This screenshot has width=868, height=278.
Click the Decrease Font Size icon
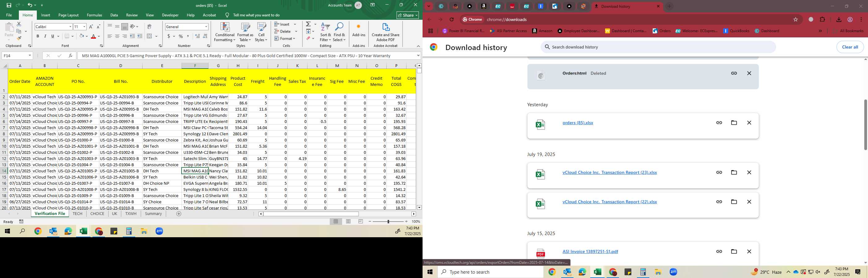click(x=98, y=27)
